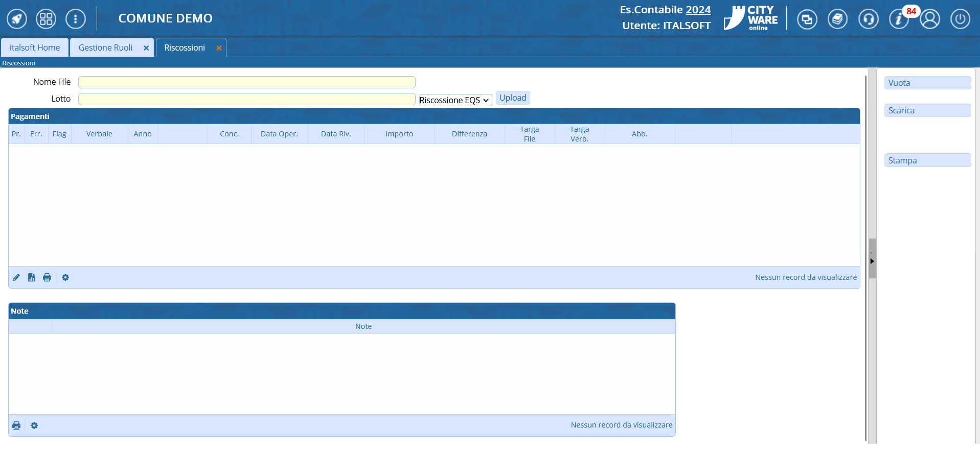Click the rocket launcher icon
This screenshot has height=450, width=980.
[x=17, y=19]
